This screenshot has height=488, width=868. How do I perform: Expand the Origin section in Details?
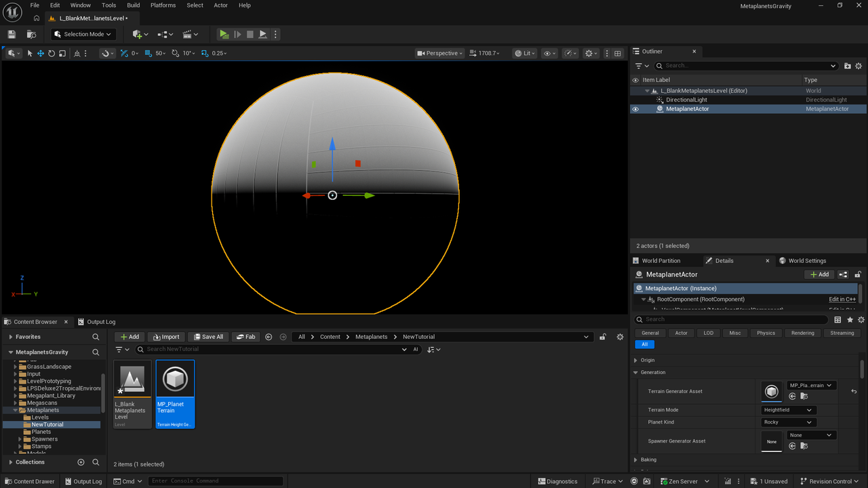(x=635, y=360)
